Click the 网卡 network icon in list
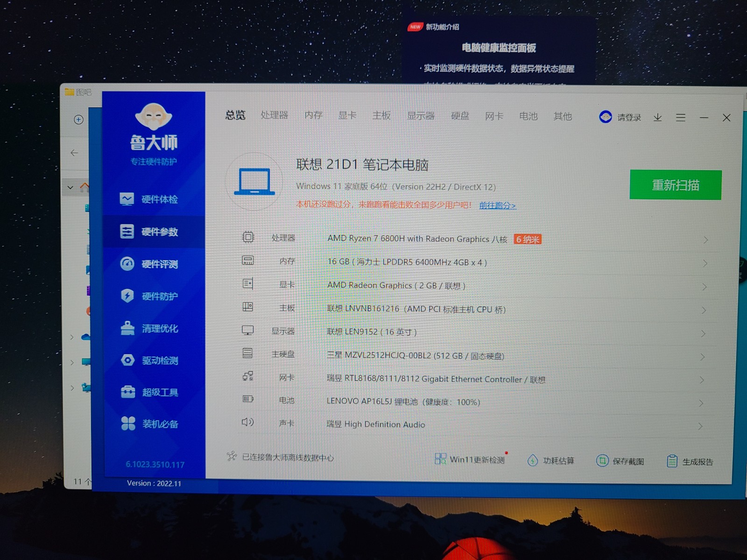747x560 pixels. coord(248,376)
